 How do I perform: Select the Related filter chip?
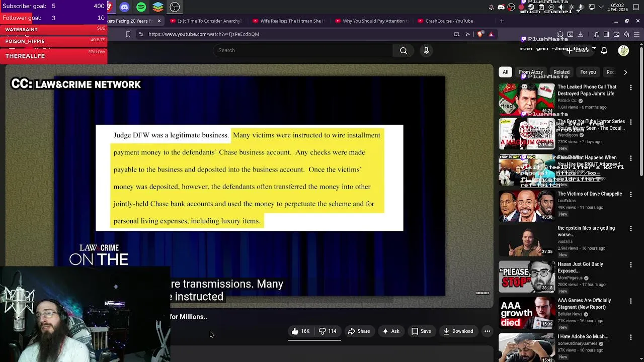point(561,72)
